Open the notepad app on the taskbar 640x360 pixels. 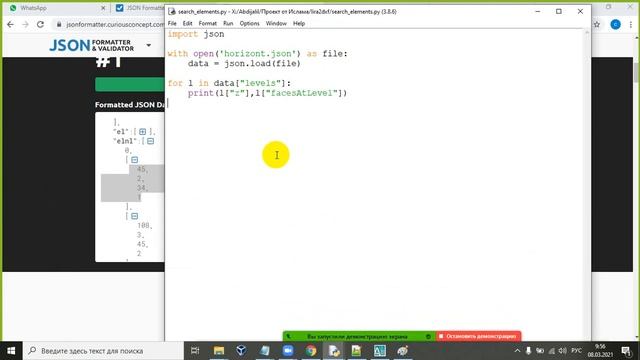pyautogui.click(x=265, y=351)
